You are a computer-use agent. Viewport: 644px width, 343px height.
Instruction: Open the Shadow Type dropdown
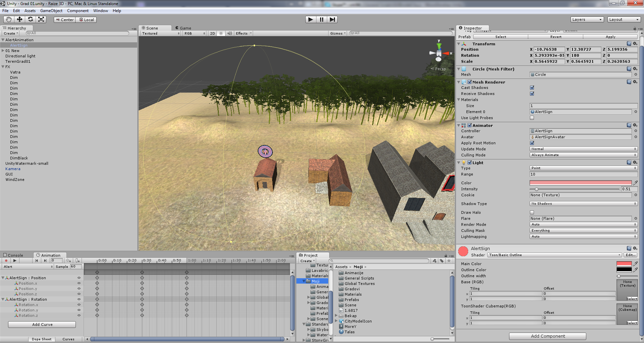tap(583, 204)
